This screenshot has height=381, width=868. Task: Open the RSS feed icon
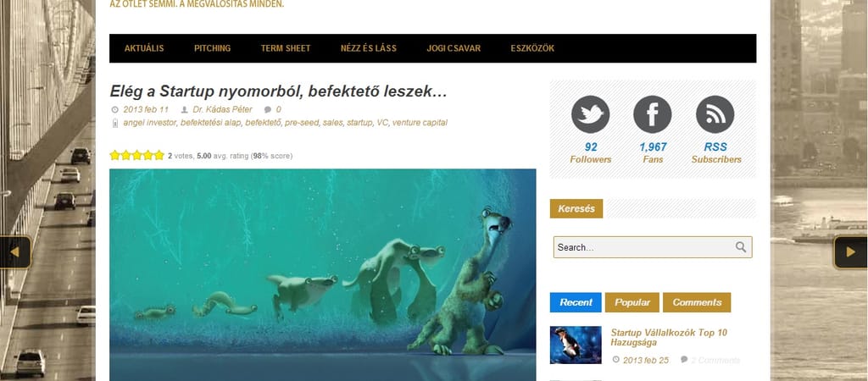tap(715, 114)
